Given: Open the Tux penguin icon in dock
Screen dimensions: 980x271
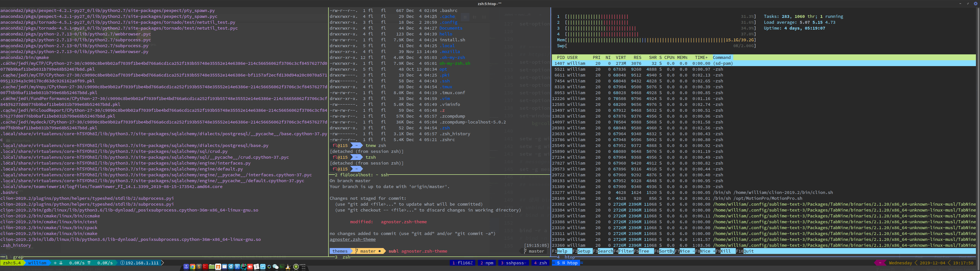Looking at the screenshot, I should [x=288, y=267].
